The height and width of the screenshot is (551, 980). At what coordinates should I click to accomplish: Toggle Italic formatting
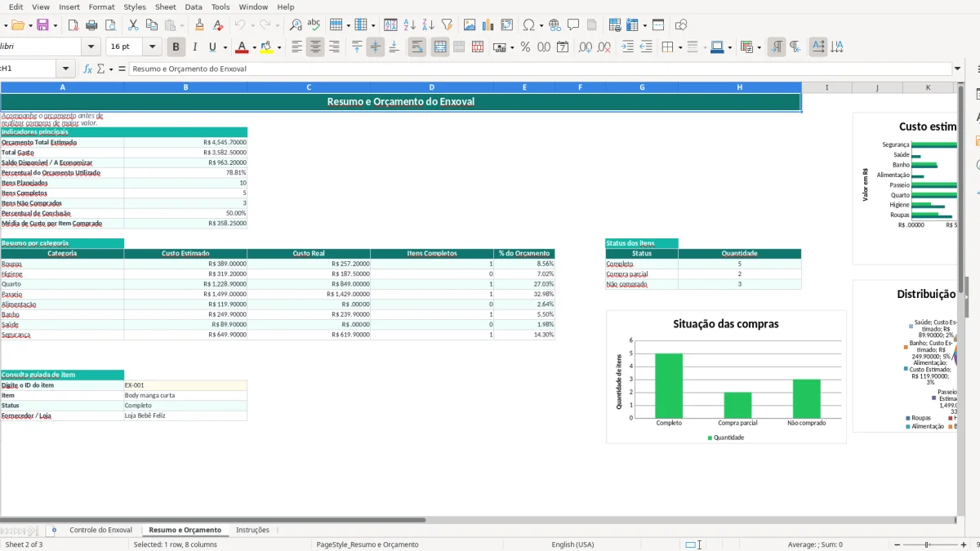click(194, 47)
